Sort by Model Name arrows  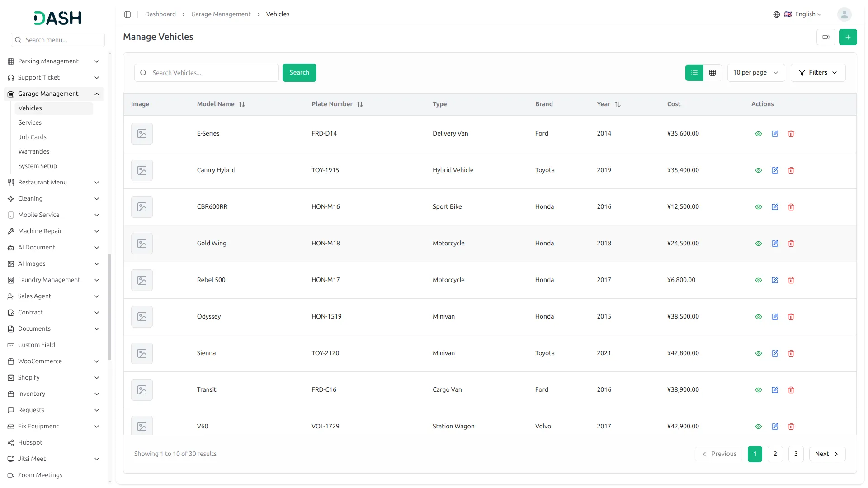point(242,104)
